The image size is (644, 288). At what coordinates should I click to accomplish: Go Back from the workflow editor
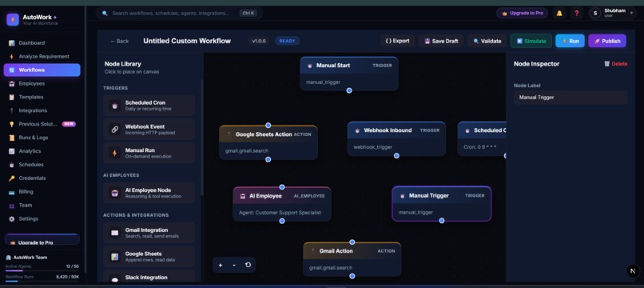[x=120, y=41]
